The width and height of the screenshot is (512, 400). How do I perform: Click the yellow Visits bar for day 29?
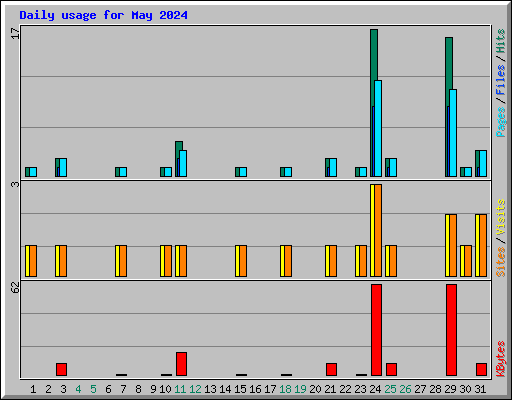447,245
